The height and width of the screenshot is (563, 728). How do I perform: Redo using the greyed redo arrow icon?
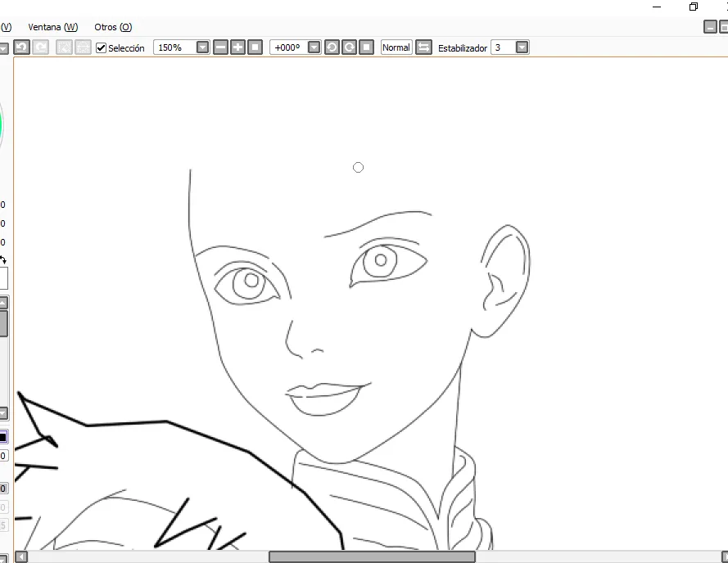[40, 47]
